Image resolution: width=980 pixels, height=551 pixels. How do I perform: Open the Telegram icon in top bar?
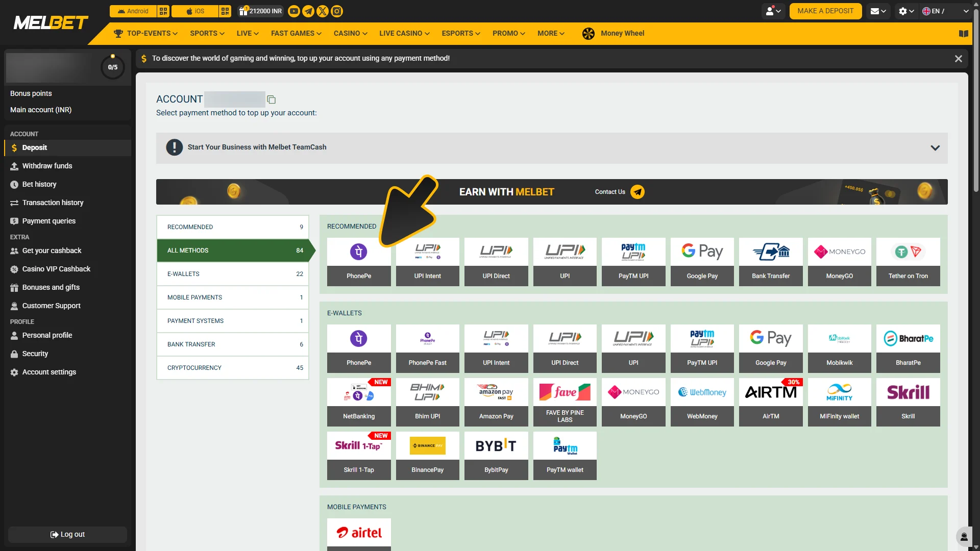[308, 11]
